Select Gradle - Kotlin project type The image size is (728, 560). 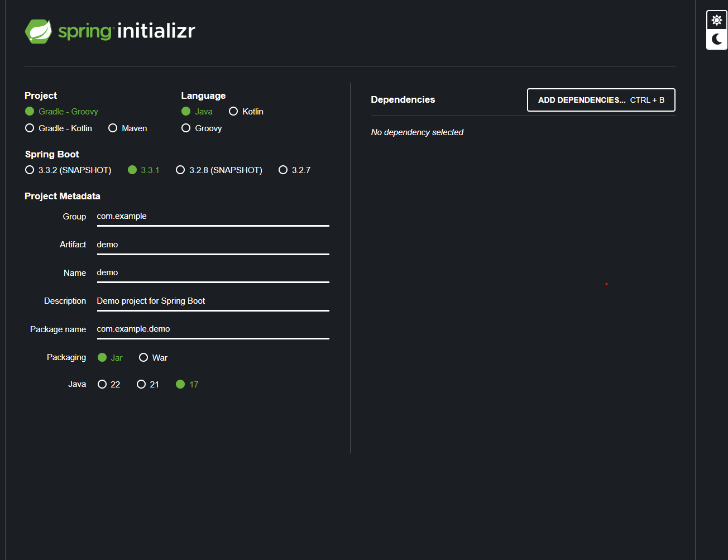pyautogui.click(x=59, y=128)
